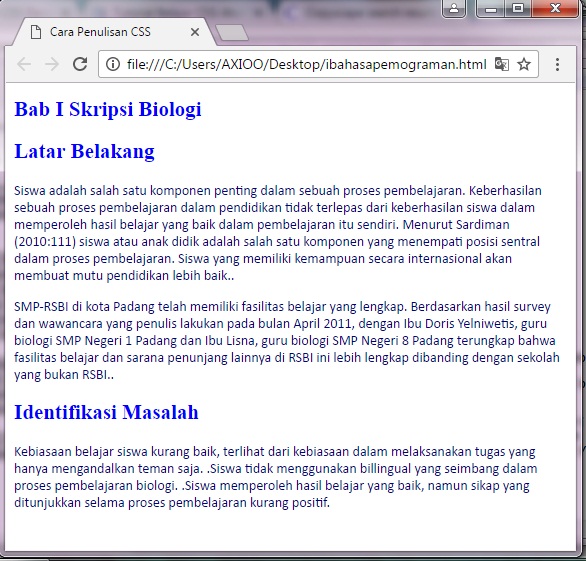Image resolution: width=586 pixels, height=561 pixels.
Task: Click the text 'ditunjukkan selama proses pembelajaran kurang positif.'
Action: 172,503
